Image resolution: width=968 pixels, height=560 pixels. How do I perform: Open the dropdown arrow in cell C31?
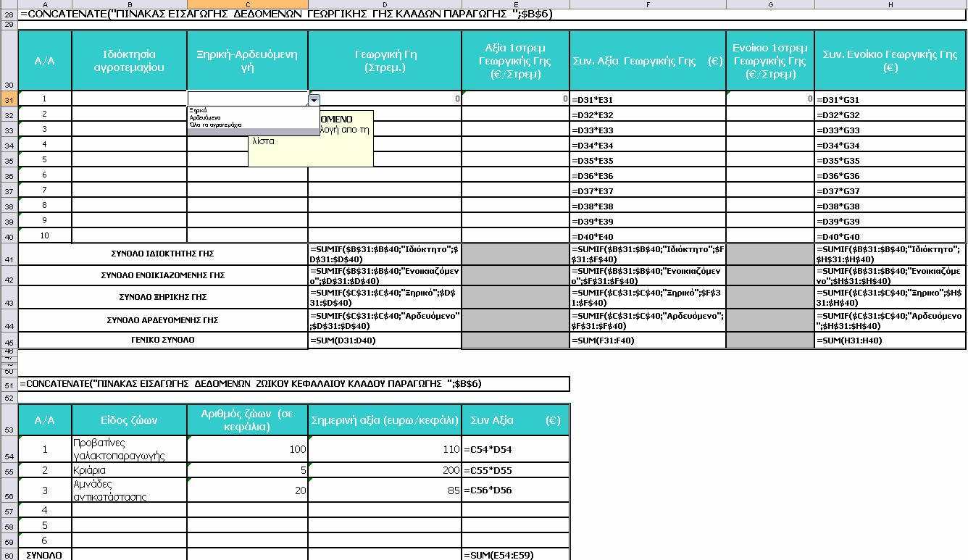pyautogui.click(x=314, y=100)
